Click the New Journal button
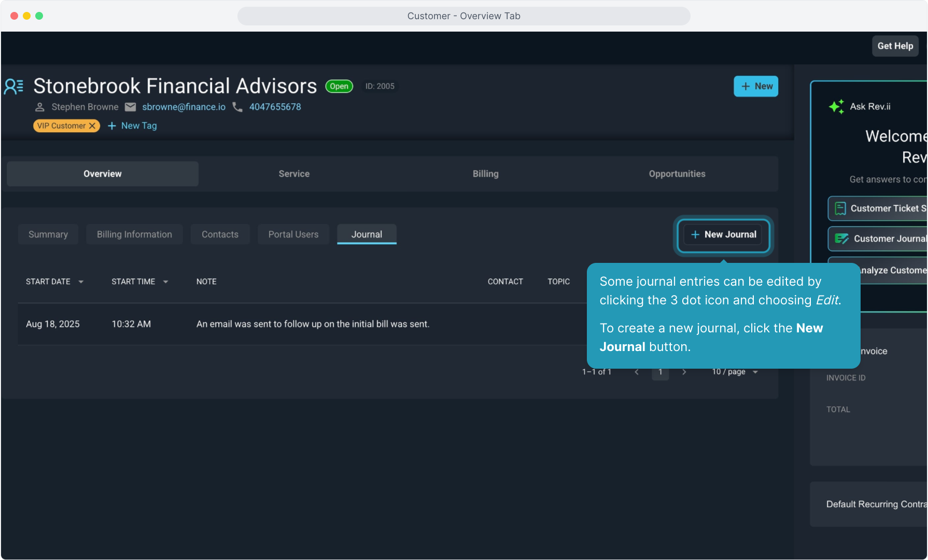Screen dimensions: 928x560 click(723, 234)
